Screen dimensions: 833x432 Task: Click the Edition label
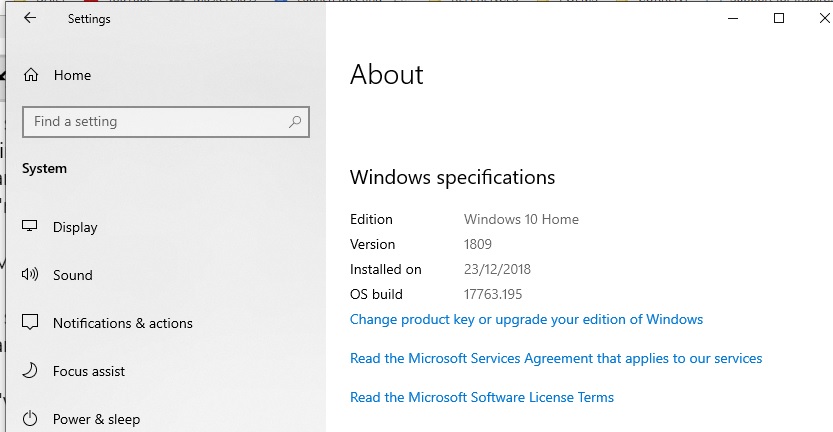(x=371, y=219)
